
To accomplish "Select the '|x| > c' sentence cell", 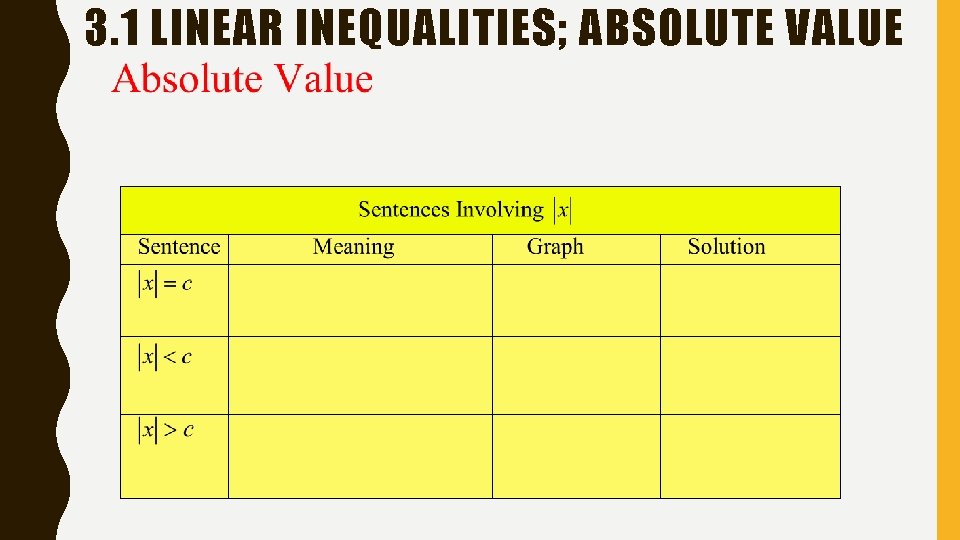I will [x=174, y=456].
